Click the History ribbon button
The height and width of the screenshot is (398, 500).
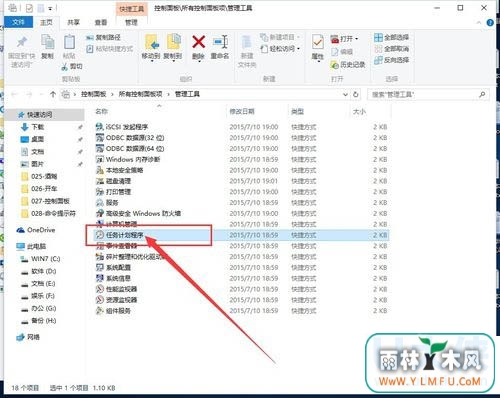click(x=348, y=65)
